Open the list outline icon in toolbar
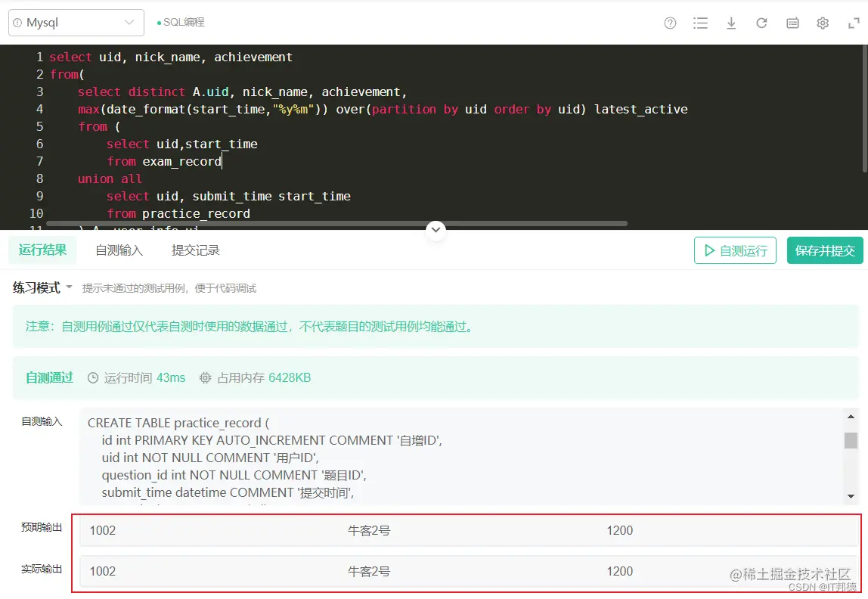 tap(700, 23)
